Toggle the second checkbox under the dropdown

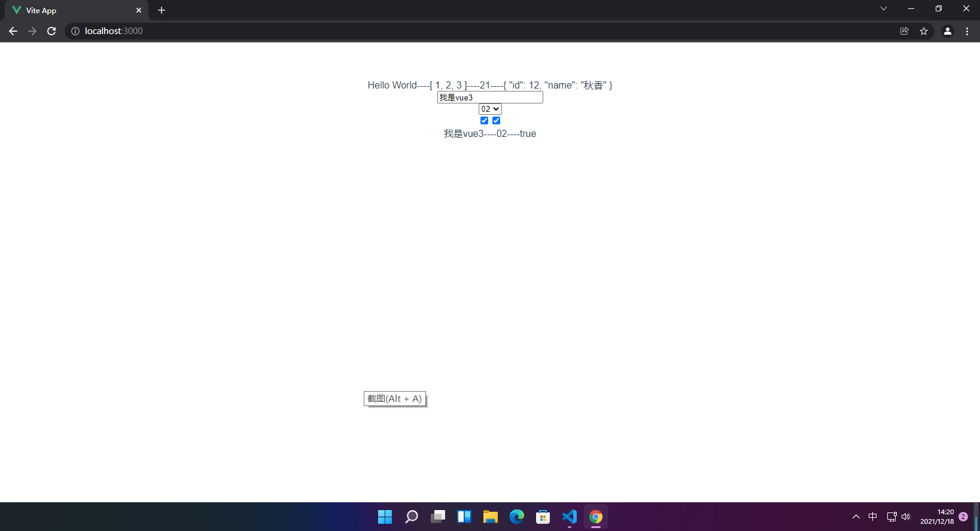[x=496, y=120]
